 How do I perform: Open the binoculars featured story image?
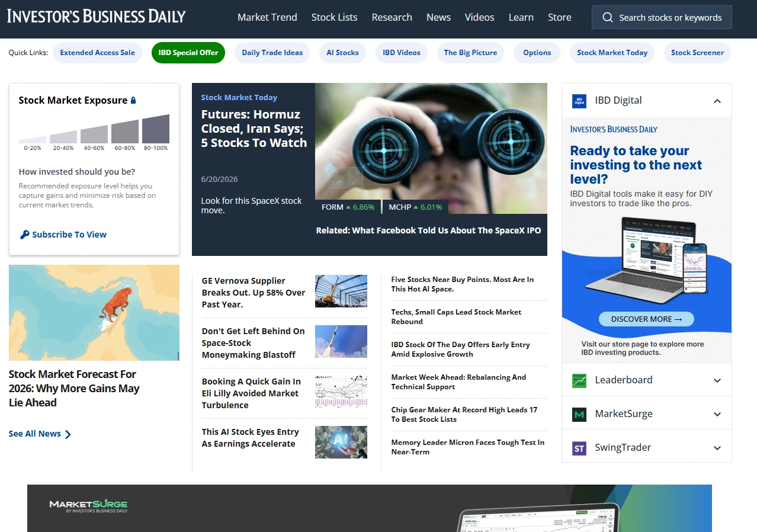coord(431,148)
